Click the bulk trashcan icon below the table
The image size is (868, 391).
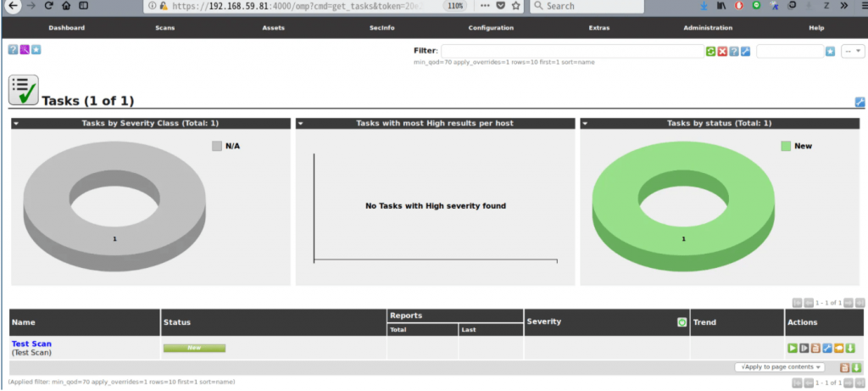tap(845, 368)
